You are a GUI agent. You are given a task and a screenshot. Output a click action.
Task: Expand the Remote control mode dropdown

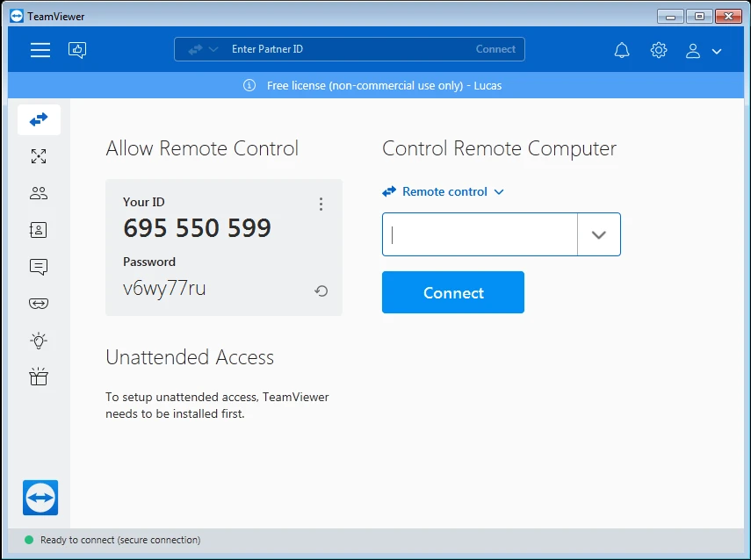point(444,192)
